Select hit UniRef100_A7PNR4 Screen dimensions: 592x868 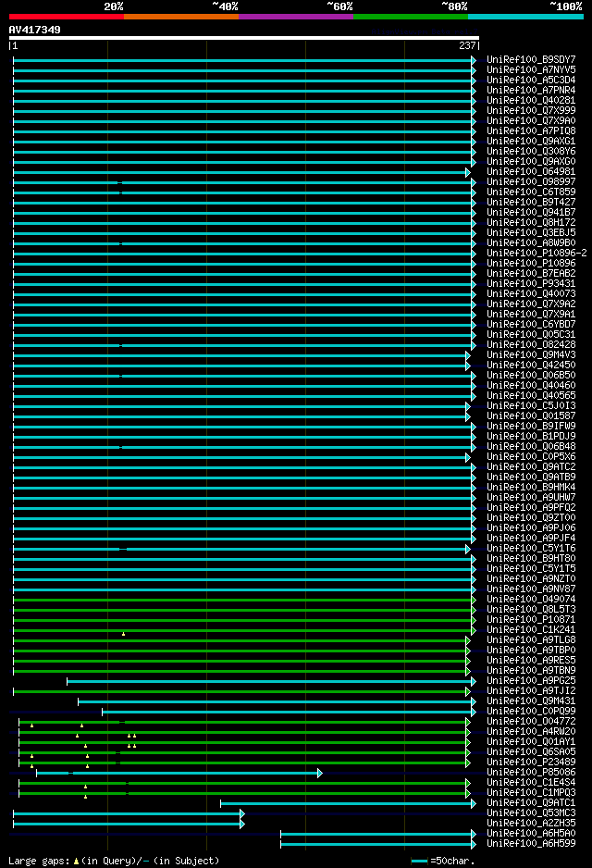coord(531,91)
